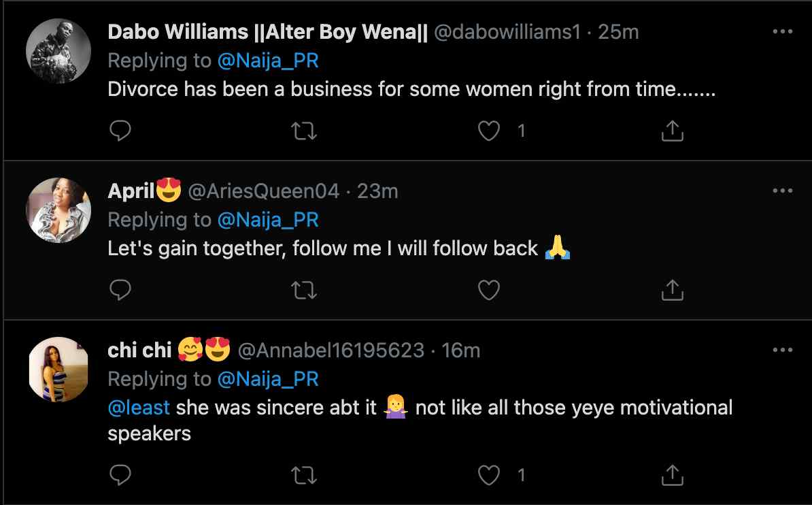Click the @least mention link
The height and width of the screenshot is (505, 812).
coord(139,408)
